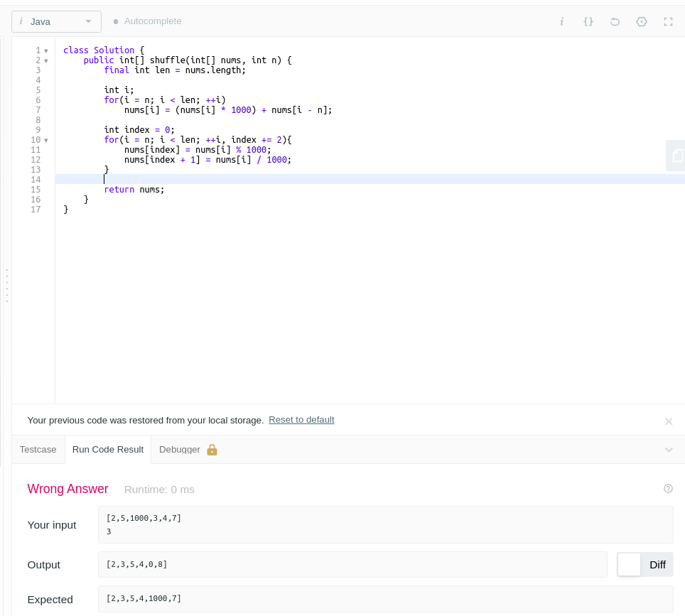Image resolution: width=685 pixels, height=616 pixels.
Task: Toggle the Diff switch
Action: pos(630,565)
